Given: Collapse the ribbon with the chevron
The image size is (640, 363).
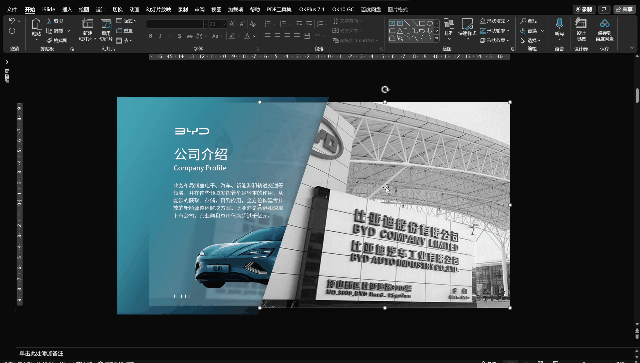Looking at the screenshot, I should (631, 48).
